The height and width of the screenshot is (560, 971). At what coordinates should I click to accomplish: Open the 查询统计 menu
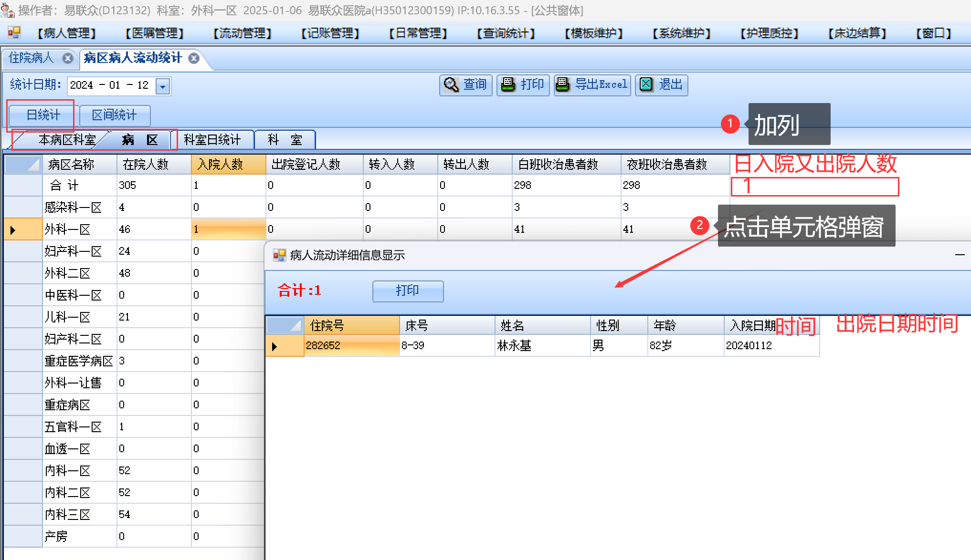coord(506,33)
